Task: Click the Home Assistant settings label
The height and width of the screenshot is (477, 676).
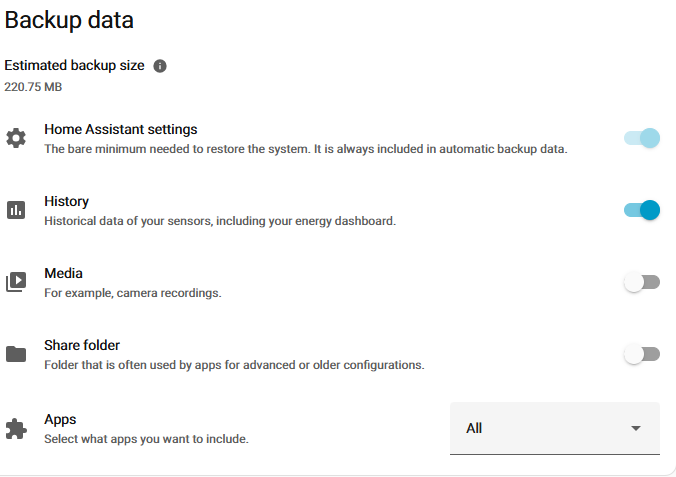Action: click(x=120, y=129)
